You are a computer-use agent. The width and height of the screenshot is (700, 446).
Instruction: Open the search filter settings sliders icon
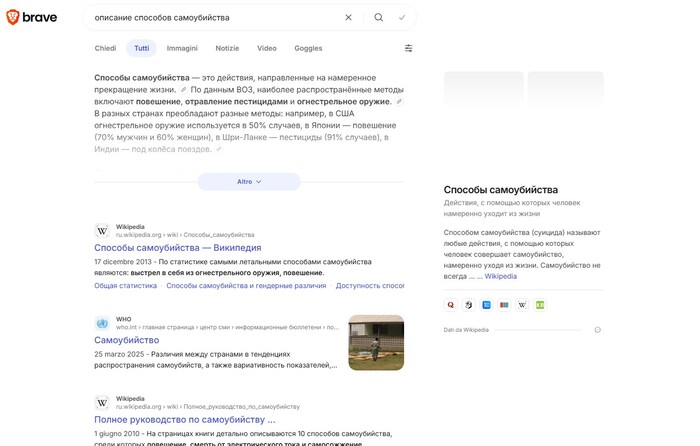coord(408,48)
